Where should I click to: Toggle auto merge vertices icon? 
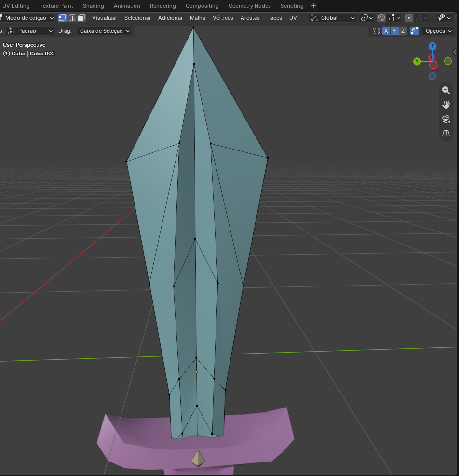(x=415, y=31)
